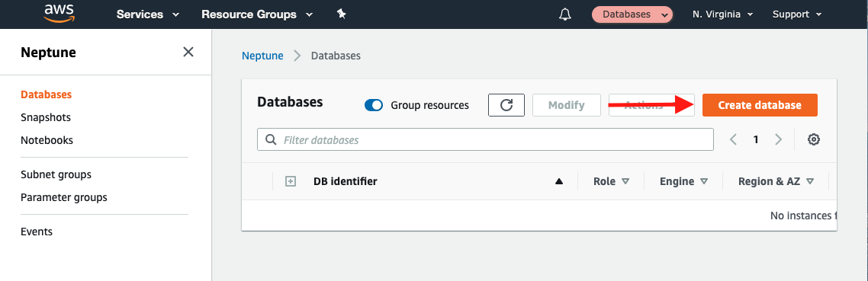Open table settings gear
The image size is (868, 281).
pyautogui.click(x=813, y=140)
